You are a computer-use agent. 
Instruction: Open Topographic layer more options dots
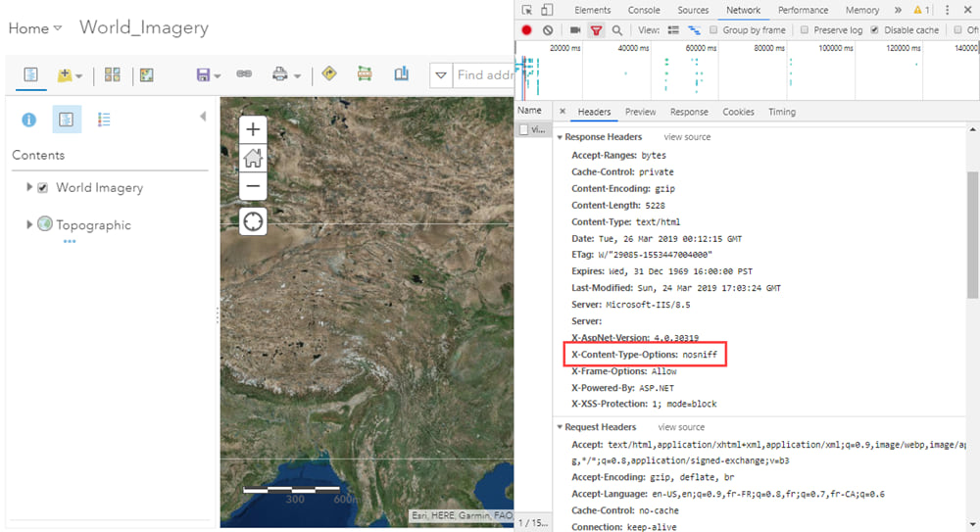point(69,241)
